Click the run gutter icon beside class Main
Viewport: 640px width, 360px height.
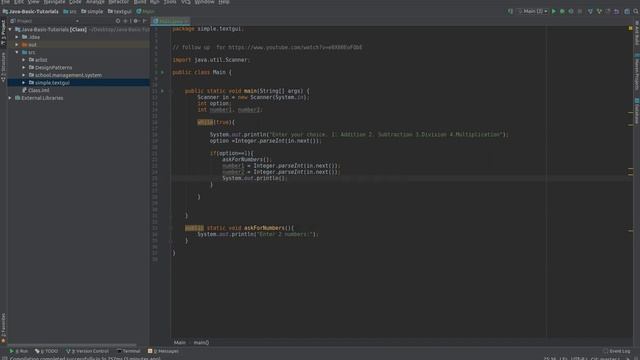click(x=162, y=72)
